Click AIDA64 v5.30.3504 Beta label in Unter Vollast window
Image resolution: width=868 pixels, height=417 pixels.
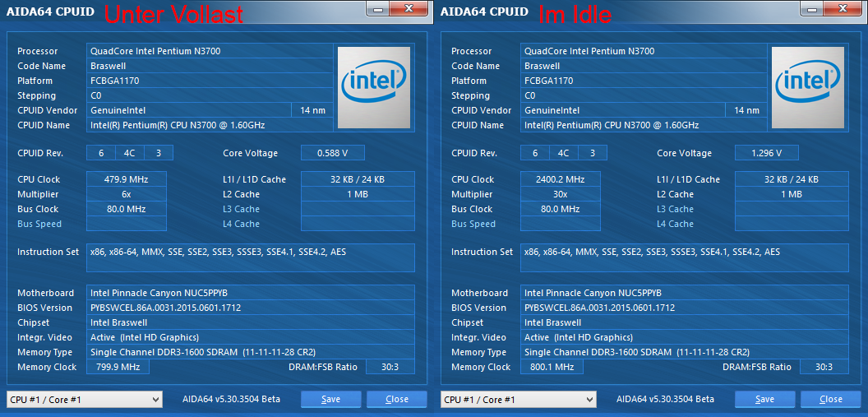coord(232,399)
